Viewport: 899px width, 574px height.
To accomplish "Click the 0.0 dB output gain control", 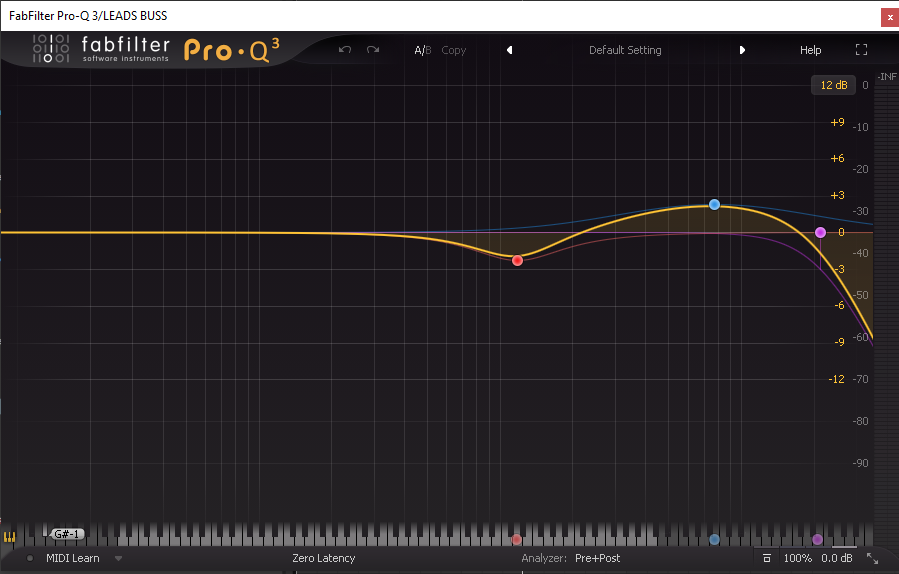I will [x=836, y=558].
